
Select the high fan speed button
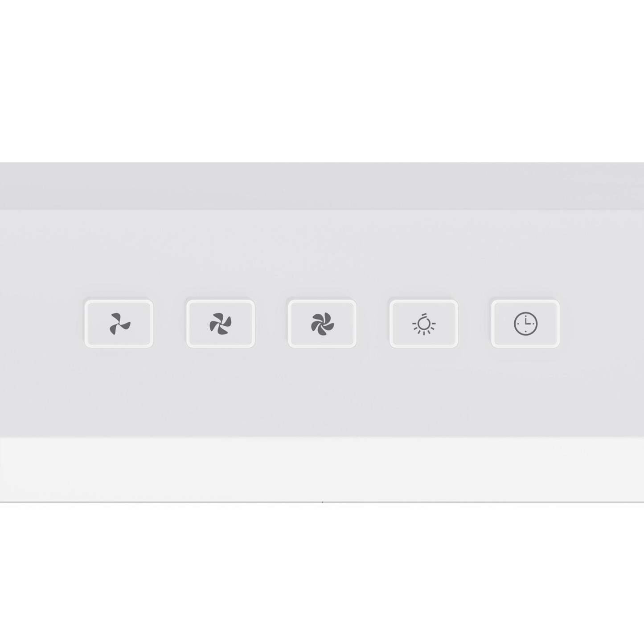click(x=322, y=324)
